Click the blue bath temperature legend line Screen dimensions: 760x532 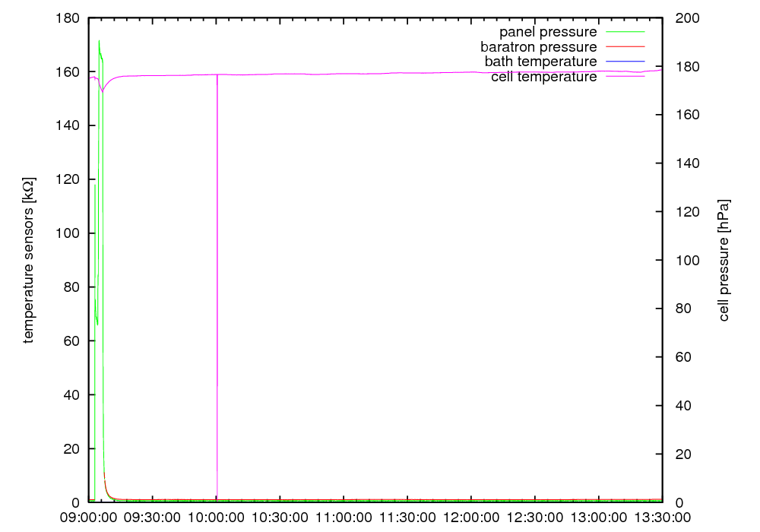pyautogui.click(x=625, y=61)
